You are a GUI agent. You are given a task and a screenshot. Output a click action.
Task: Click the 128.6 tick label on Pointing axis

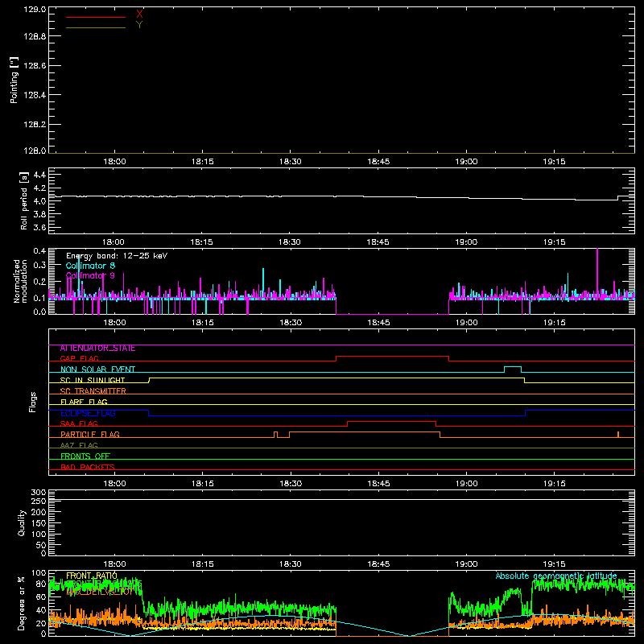click(35, 66)
